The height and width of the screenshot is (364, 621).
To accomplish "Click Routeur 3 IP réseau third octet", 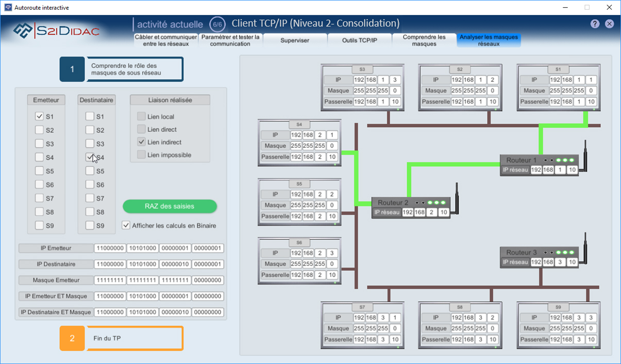I will [x=560, y=262].
